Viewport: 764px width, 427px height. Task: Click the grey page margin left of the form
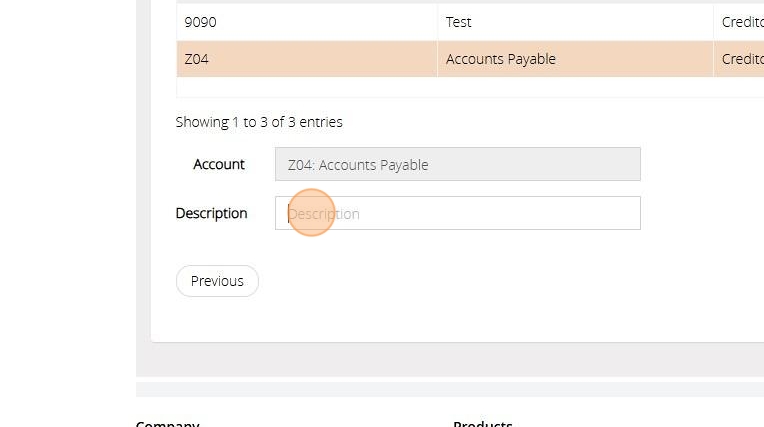(x=65, y=200)
